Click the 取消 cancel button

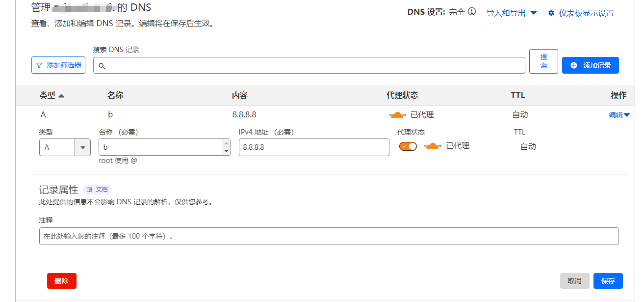(x=574, y=281)
